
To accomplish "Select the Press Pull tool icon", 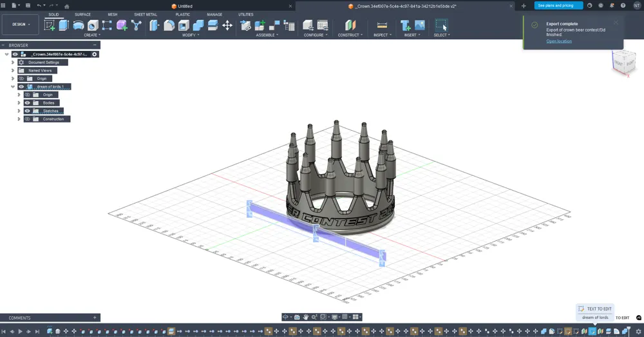I will click(154, 26).
